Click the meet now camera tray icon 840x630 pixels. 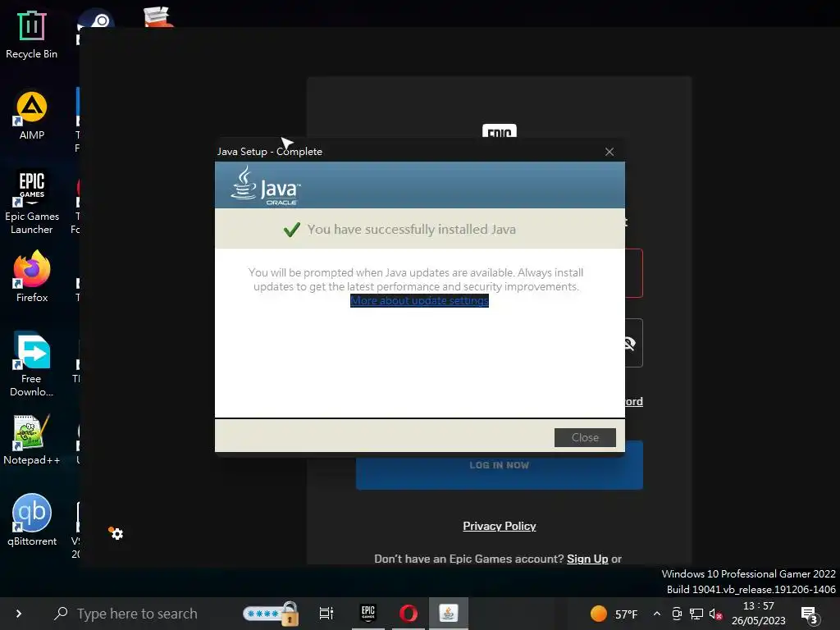[677, 614]
